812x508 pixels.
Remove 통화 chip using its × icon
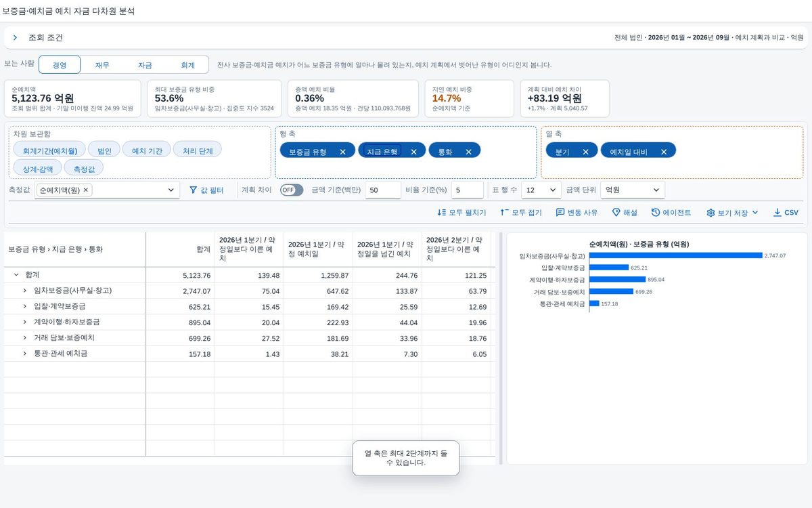tap(468, 152)
